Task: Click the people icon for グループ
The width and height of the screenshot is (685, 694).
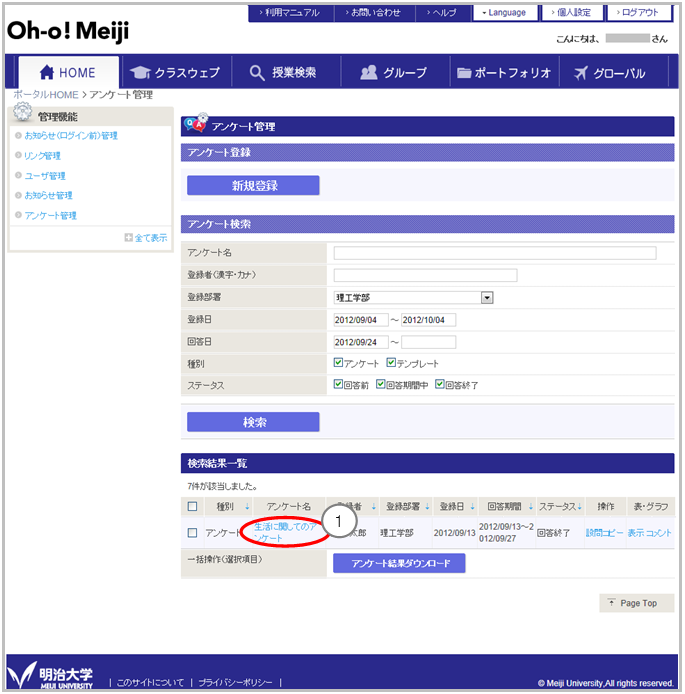Action: pos(369,73)
